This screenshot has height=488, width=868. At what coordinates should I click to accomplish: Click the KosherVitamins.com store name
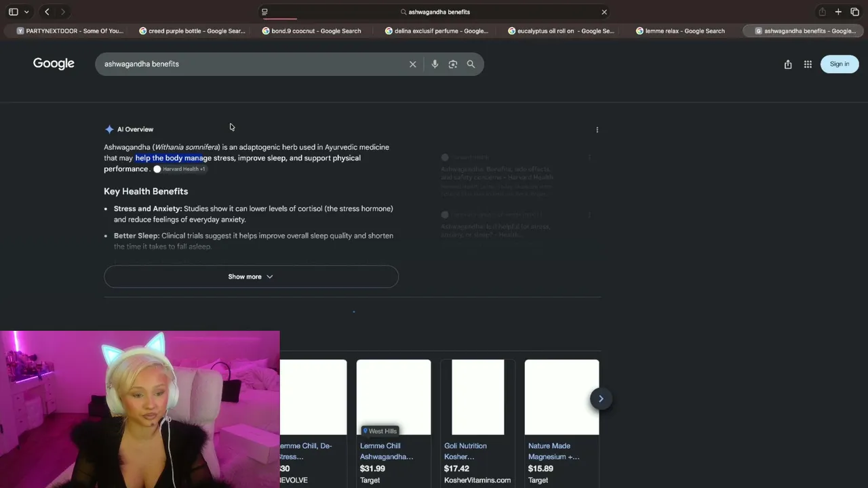tap(477, 480)
